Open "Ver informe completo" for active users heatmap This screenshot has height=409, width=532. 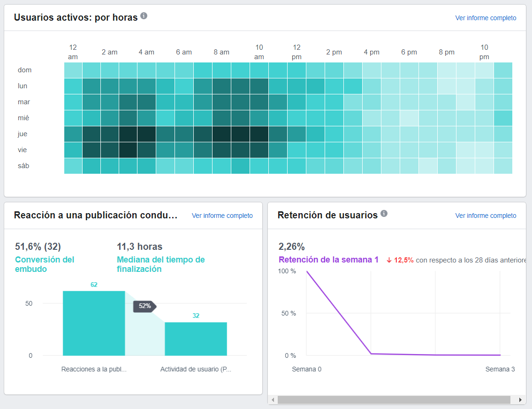pos(486,18)
